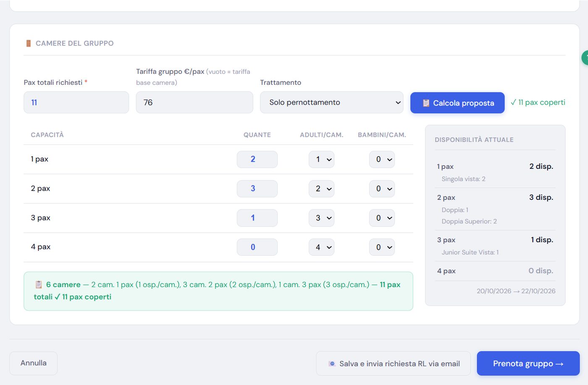This screenshot has width=588, height=385.
Task: Open the bambini dropdown for 3 pax
Action: [382, 218]
